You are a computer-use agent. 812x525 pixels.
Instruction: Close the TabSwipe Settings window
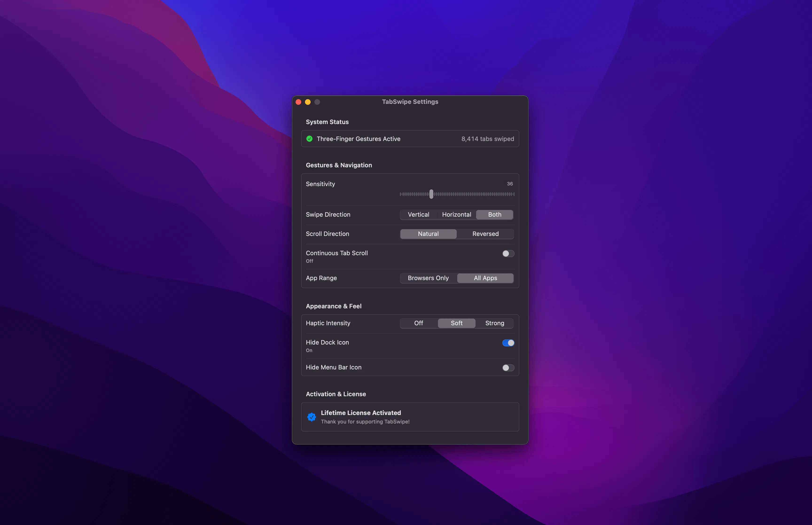(298, 102)
